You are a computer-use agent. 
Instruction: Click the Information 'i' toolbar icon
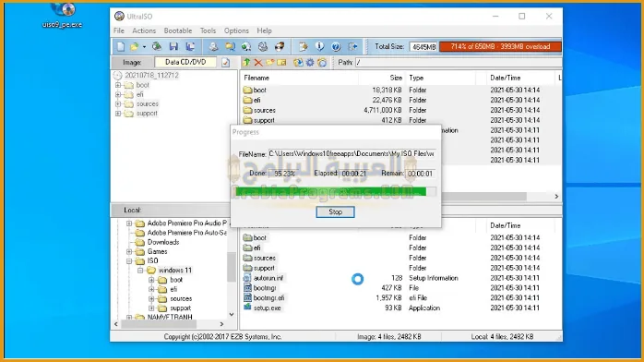click(319, 46)
